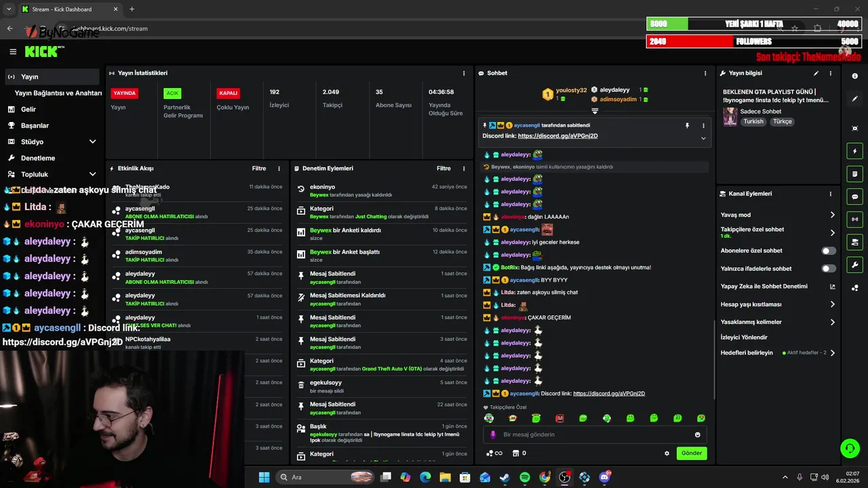
Task: Open the pinned message three-dot menu
Action: point(703,125)
